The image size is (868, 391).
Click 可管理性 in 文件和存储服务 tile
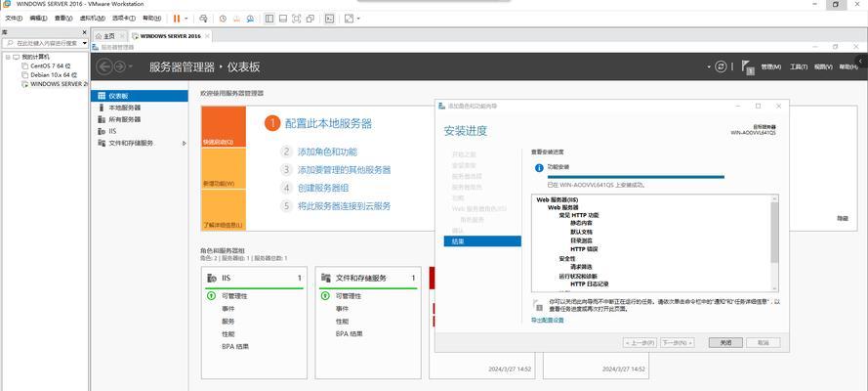349,296
